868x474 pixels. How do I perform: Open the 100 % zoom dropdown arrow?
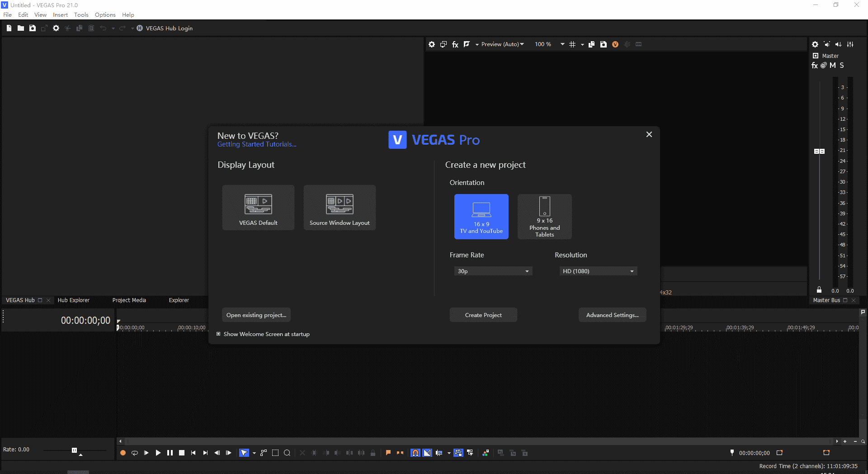(562, 44)
